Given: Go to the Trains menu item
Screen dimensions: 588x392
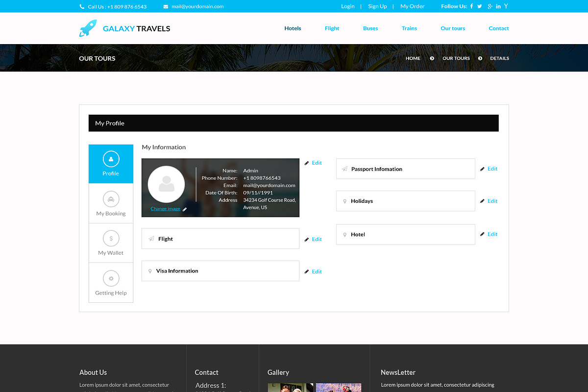Looking at the screenshot, I should pos(409,28).
